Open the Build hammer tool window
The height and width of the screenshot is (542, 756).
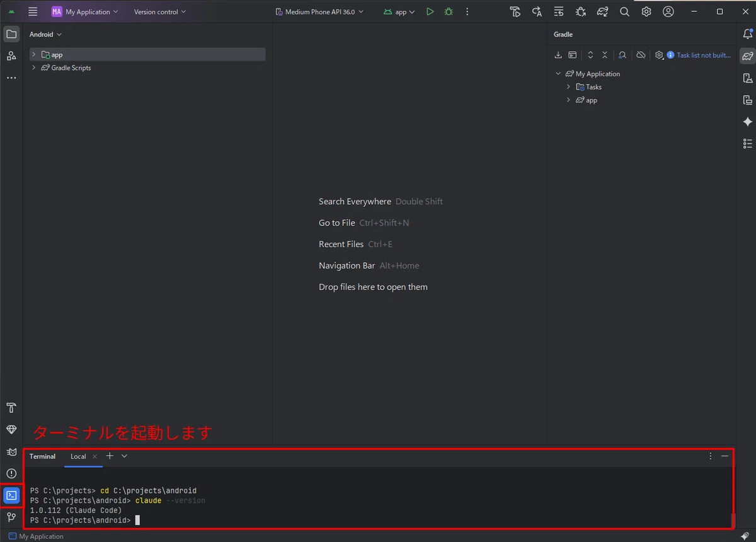(x=11, y=408)
